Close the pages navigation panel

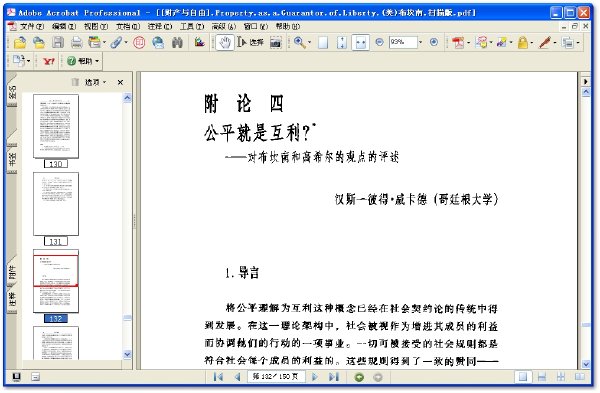coord(120,82)
